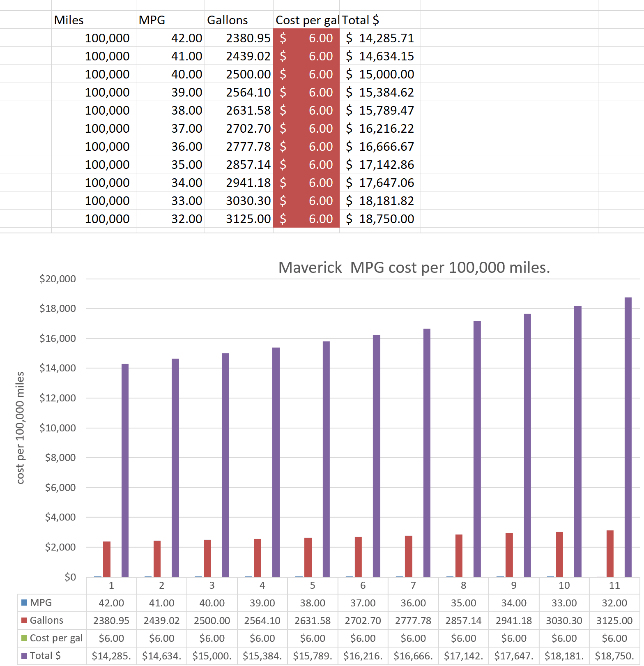Click the 'Gallons' legend label in the chart data table
Screen dimensions: 644x666
click(x=46, y=620)
